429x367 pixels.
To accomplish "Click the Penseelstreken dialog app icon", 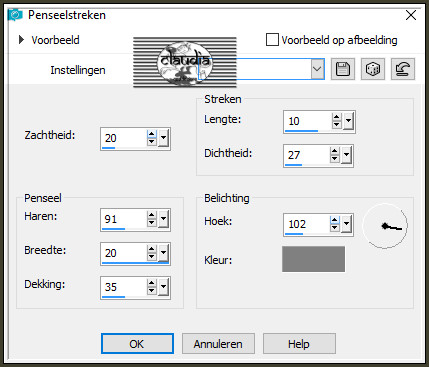I will tap(15, 15).
